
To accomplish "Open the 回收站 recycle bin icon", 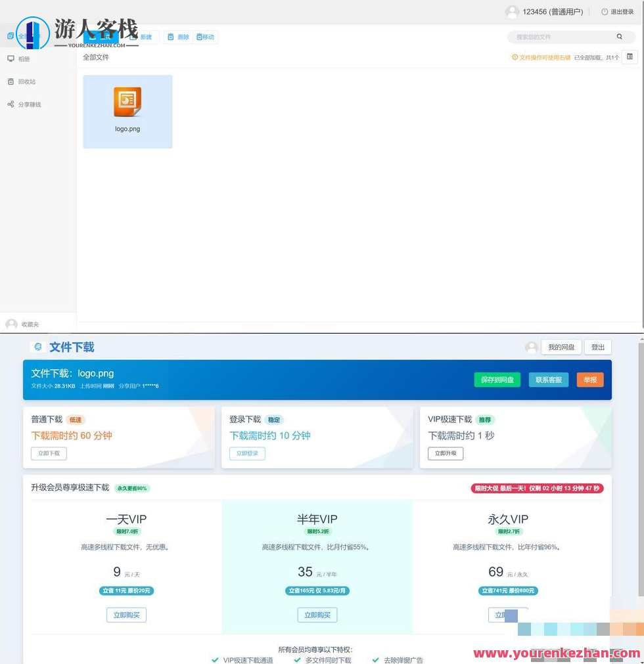I will pyautogui.click(x=11, y=81).
